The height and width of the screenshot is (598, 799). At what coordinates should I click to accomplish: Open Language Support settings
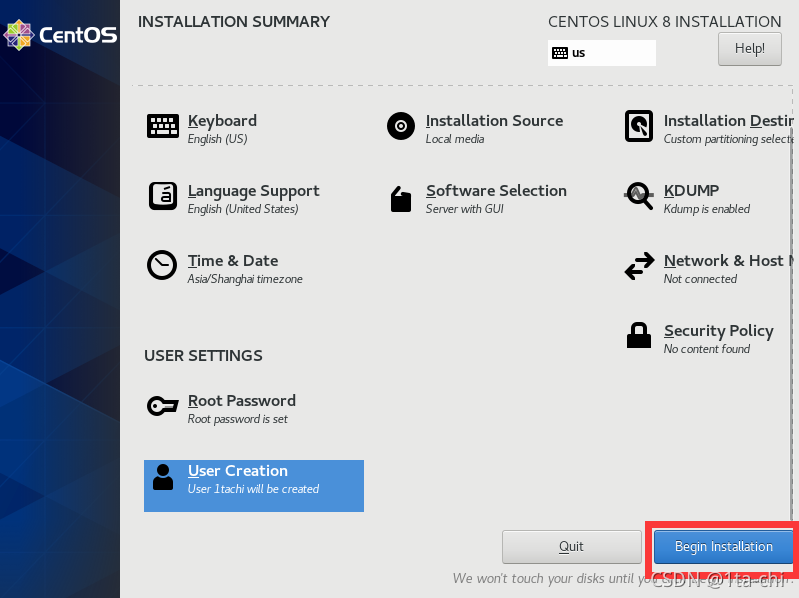pyautogui.click(x=253, y=191)
